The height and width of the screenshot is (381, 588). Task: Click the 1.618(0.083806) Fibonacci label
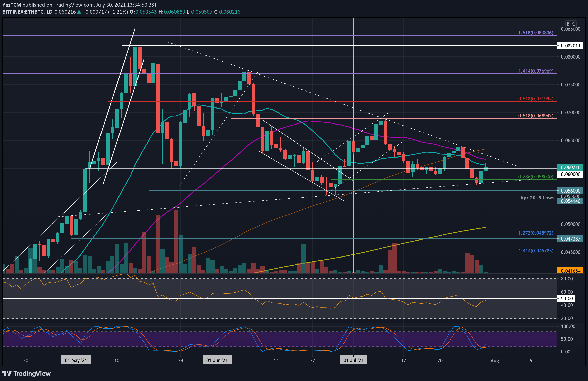click(536, 33)
